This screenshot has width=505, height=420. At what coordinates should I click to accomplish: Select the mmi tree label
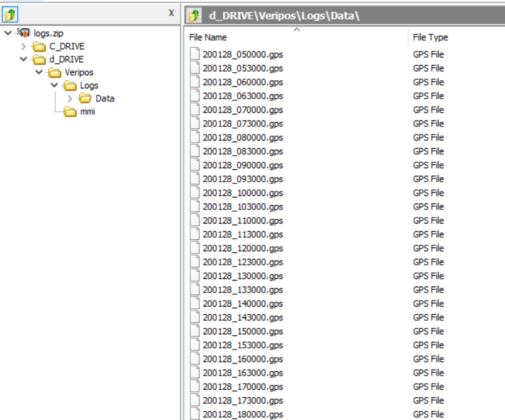pos(88,112)
